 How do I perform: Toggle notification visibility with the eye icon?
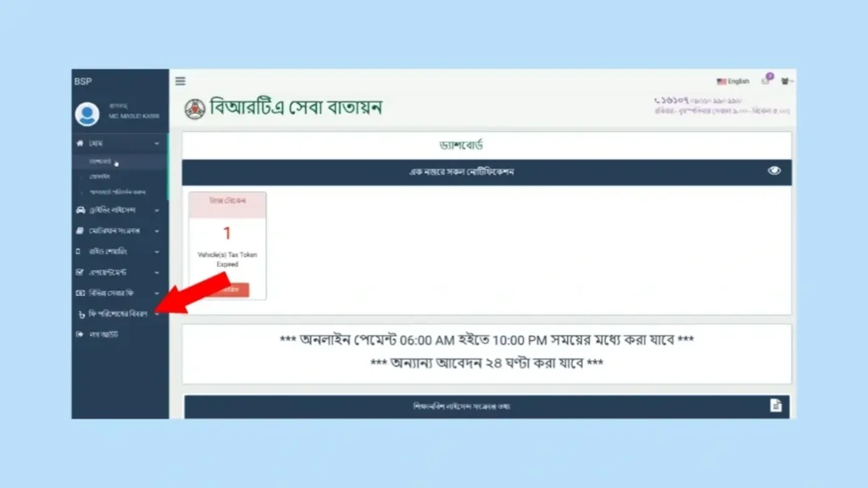tap(774, 171)
